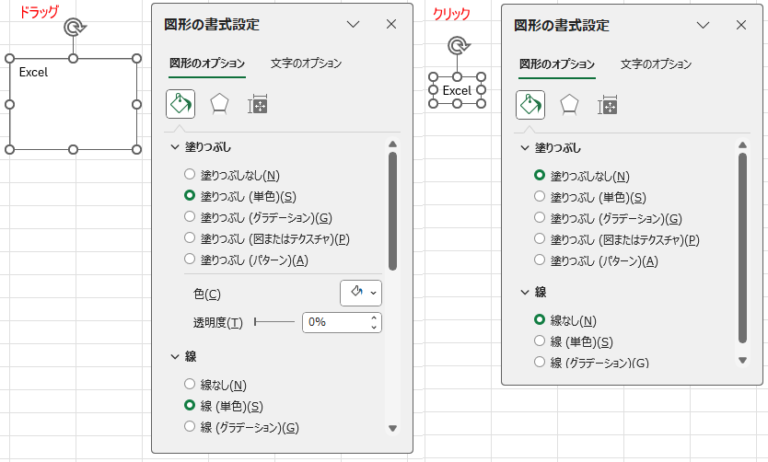Select 線なし(N) in the left panel
This screenshot has width=768, height=462.
coord(190,385)
